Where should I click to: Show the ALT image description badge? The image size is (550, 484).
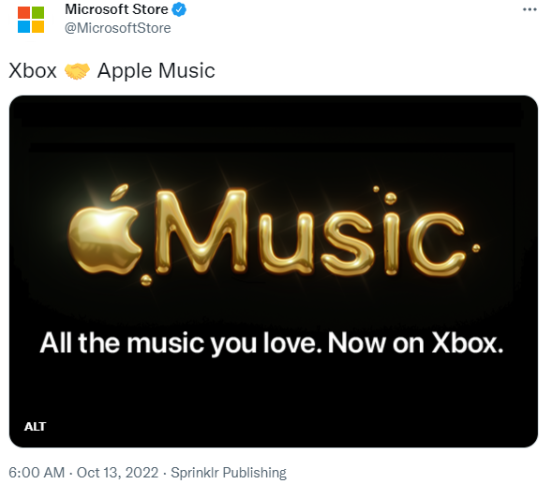click(x=35, y=426)
